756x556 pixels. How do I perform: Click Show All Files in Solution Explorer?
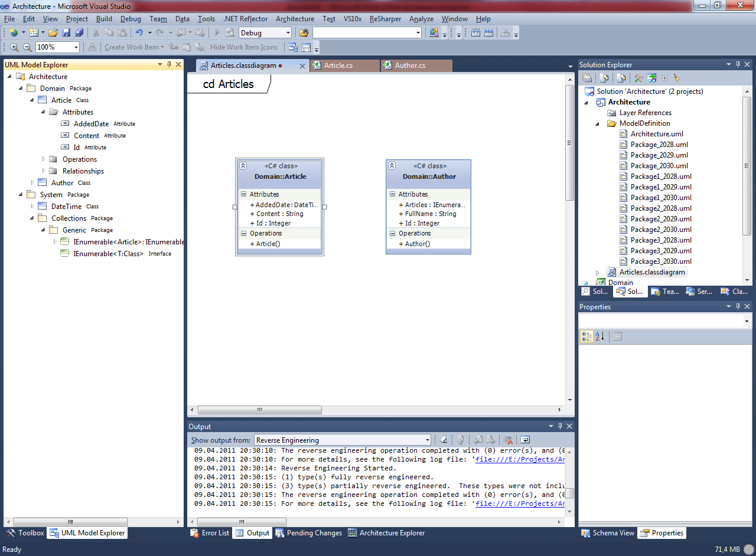pos(604,78)
